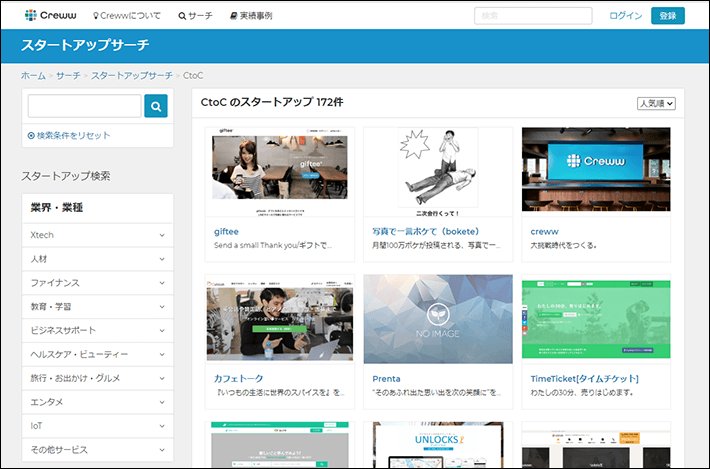
Task: Open the giftee thumbnail image
Action: 280,172
